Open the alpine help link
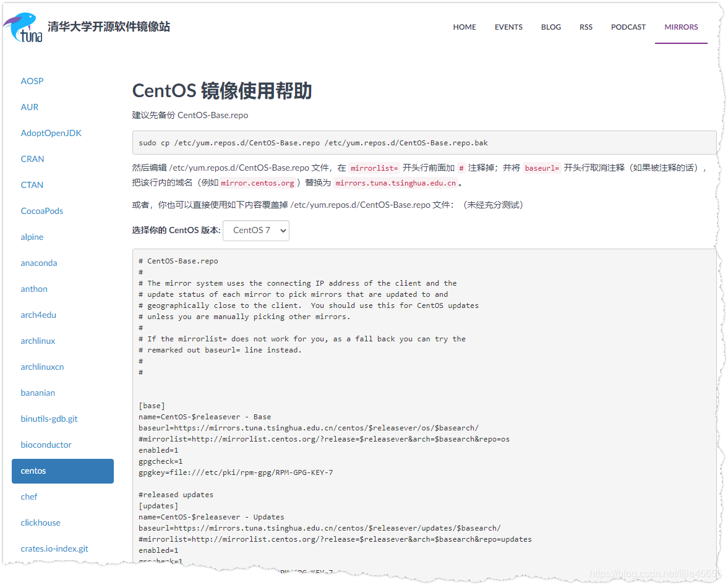This screenshot has width=728, height=585. coord(32,237)
